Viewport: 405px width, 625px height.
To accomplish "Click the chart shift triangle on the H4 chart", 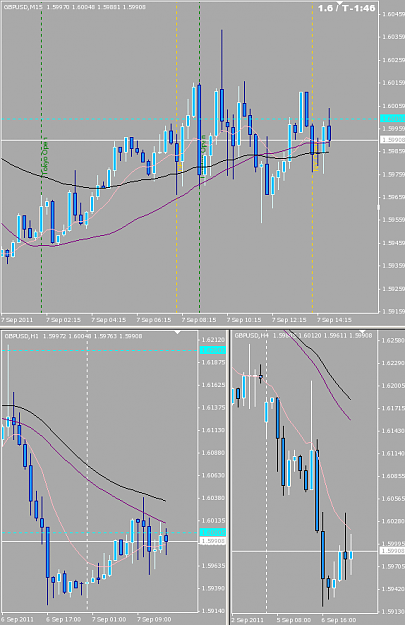I will pyautogui.click(x=362, y=332).
